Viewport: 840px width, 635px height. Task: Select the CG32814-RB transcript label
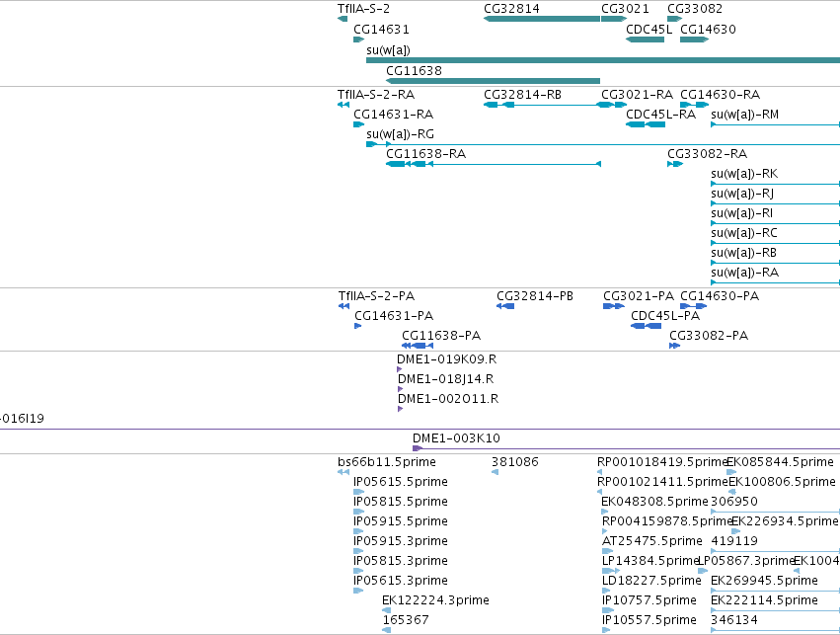(522, 95)
